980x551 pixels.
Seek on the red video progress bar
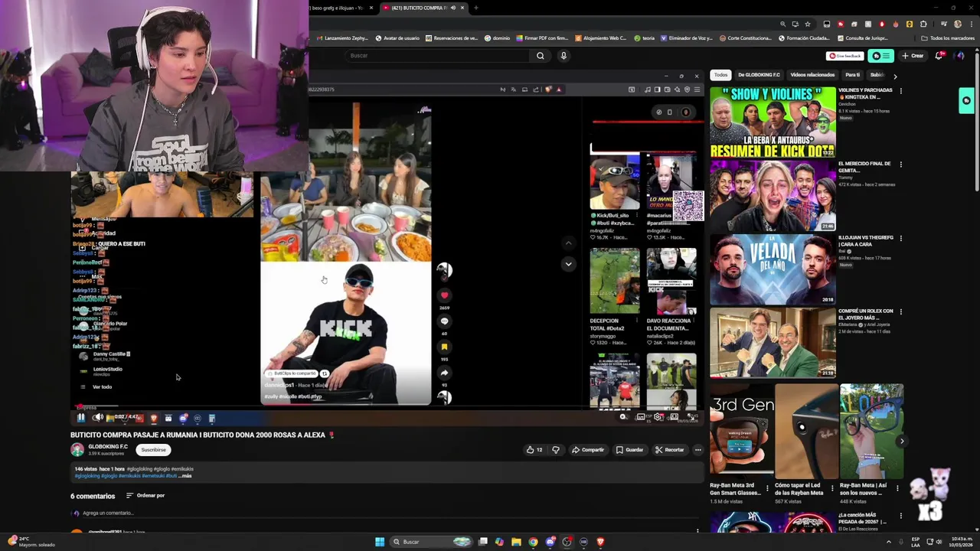click(x=387, y=408)
